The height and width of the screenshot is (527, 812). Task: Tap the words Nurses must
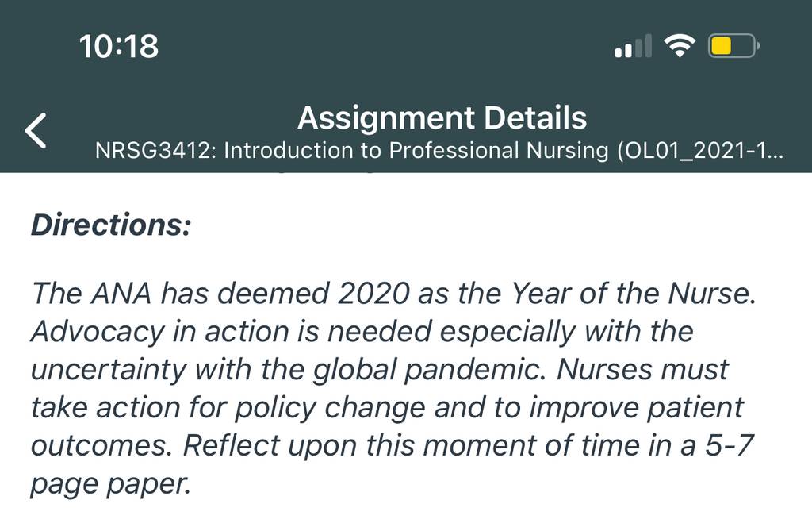click(x=642, y=370)
